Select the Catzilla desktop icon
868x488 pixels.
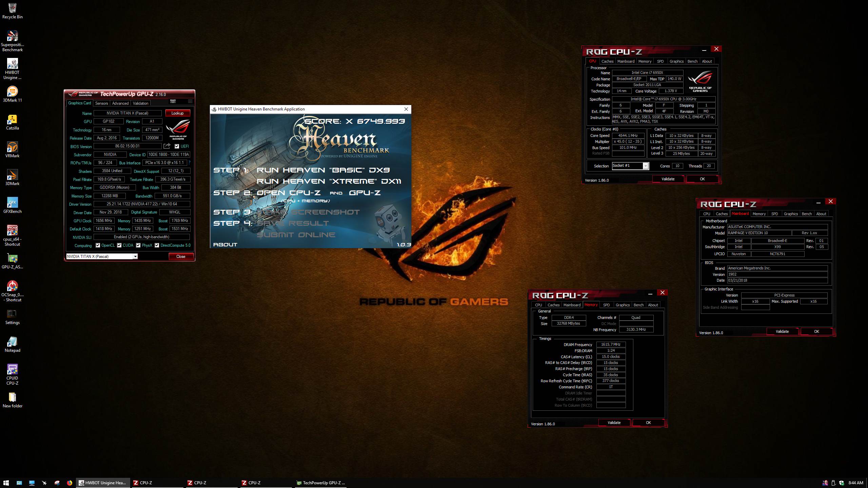pos(13,122)
